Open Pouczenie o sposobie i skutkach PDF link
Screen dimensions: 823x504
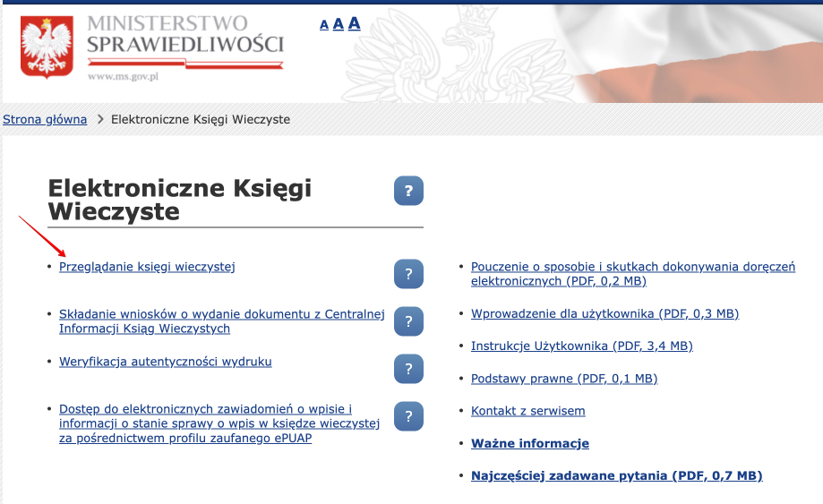tap(633, 274)
